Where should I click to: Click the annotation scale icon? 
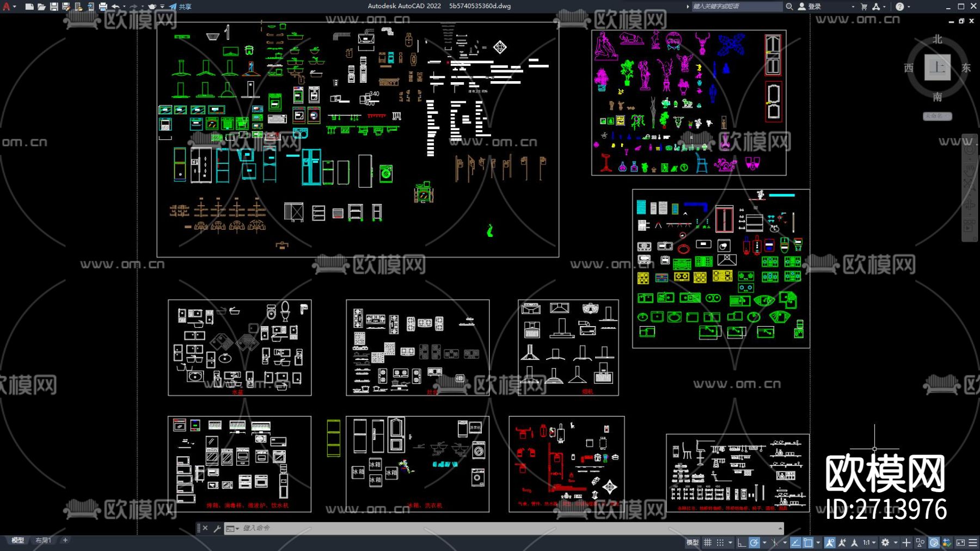tap(854, 542)
